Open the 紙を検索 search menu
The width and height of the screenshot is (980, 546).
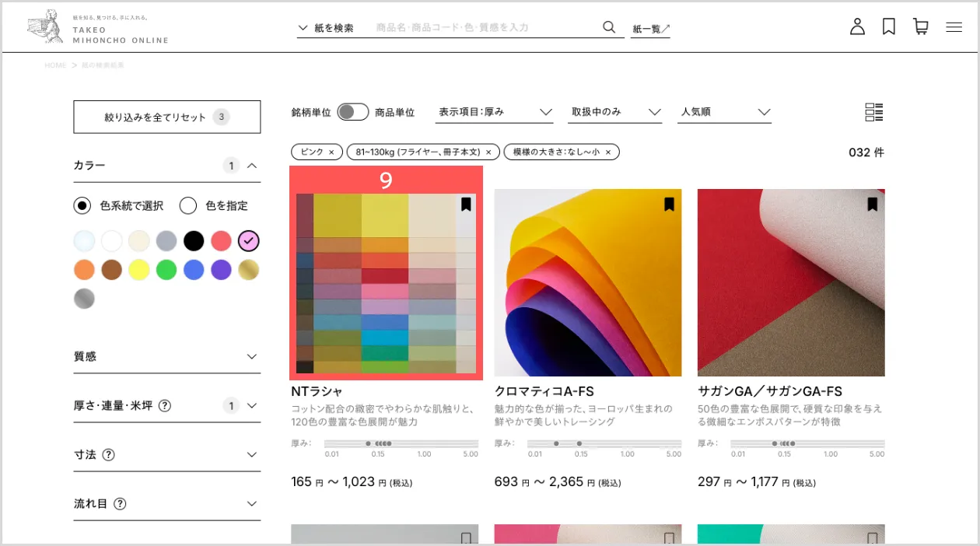tap(326, 28)
